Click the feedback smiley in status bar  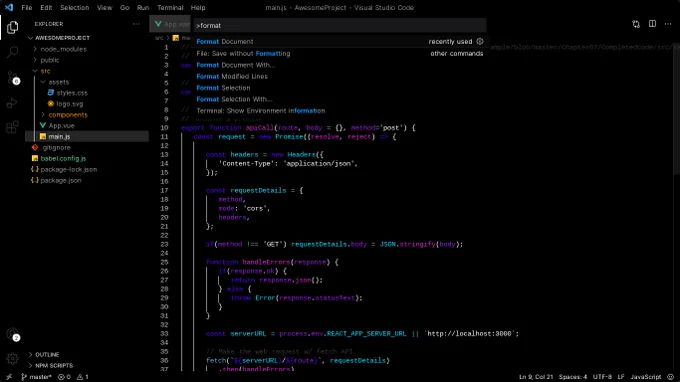[x=670, y=377]
